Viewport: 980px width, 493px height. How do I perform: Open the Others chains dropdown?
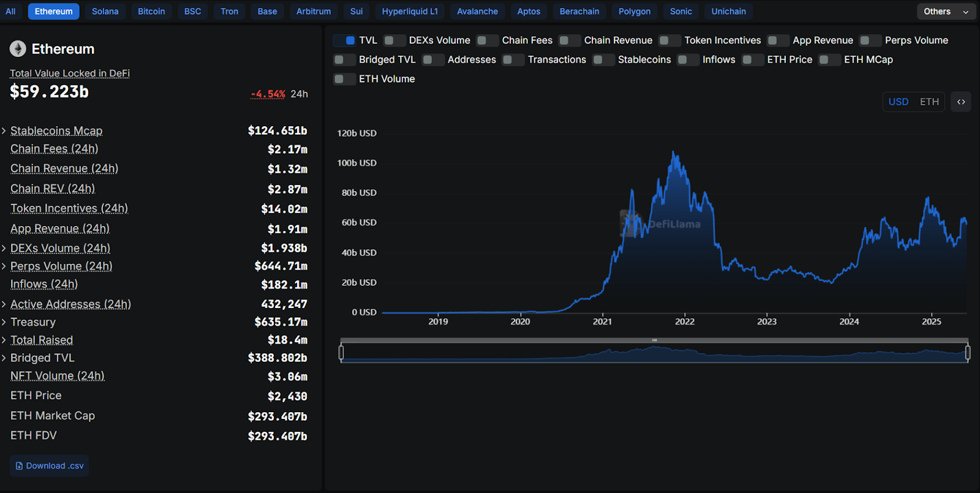coord(946,12)
